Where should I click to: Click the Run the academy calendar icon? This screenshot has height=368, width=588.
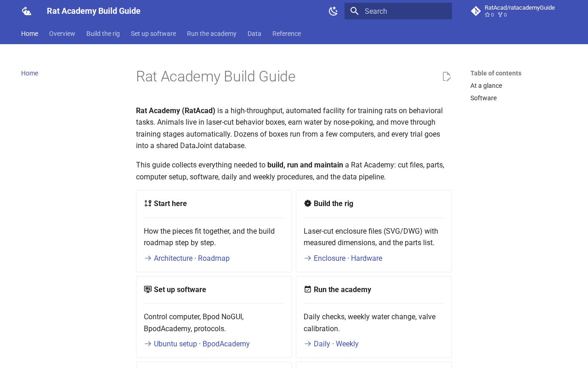pyautogui.click(x=308, y=289)
